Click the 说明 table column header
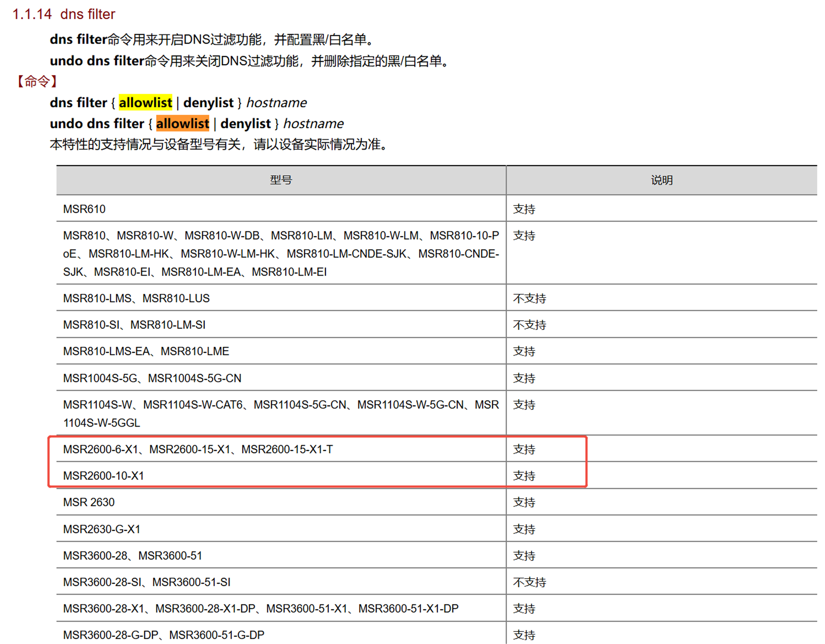 (x=662, y=180)
